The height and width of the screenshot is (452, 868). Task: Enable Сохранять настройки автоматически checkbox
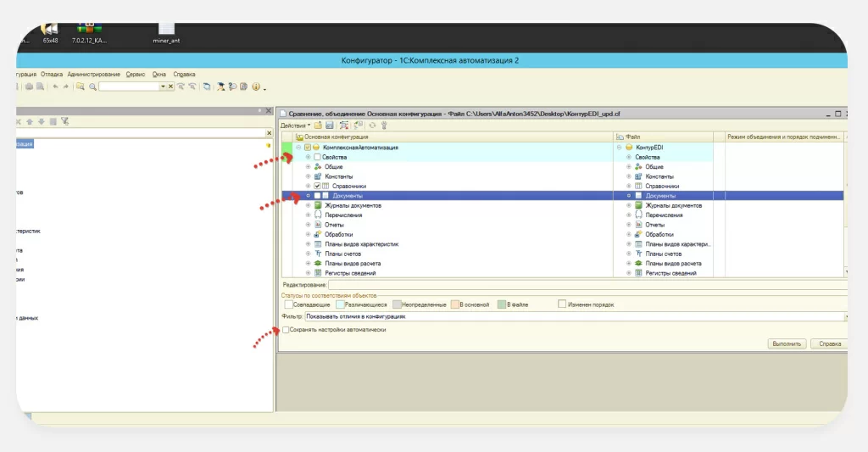click(x=286, y=330)
